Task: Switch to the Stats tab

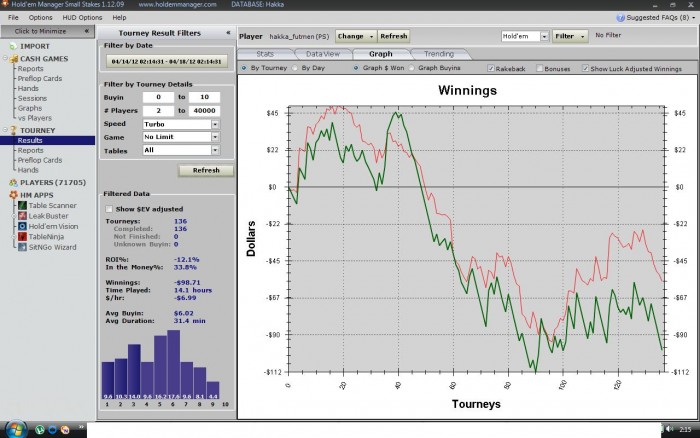Action: click(x=265, y=54)
